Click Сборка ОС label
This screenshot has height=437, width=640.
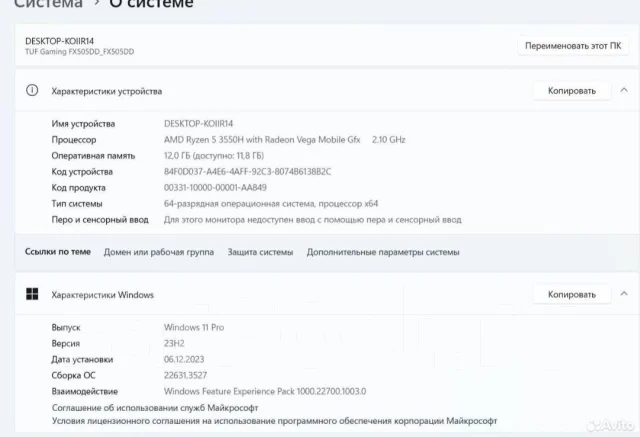pos(73,375)
